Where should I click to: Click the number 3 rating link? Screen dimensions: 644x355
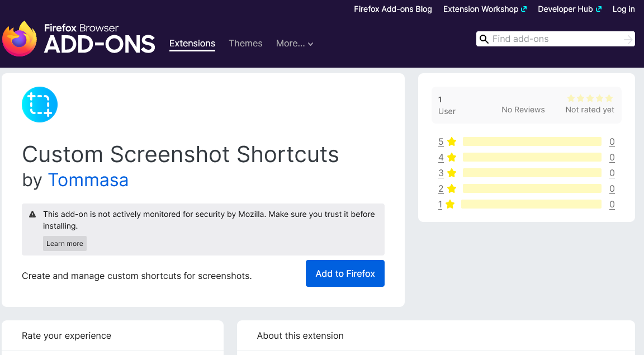441,173
